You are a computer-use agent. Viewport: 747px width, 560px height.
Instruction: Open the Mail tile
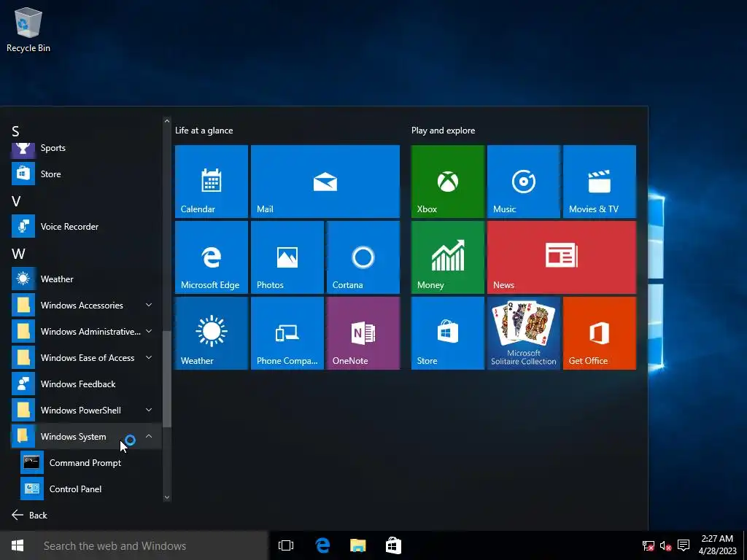coord(325,182)
